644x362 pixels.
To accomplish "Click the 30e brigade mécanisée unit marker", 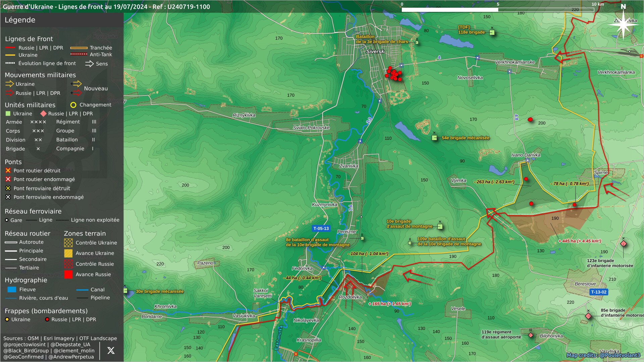I will pos(125,291).
